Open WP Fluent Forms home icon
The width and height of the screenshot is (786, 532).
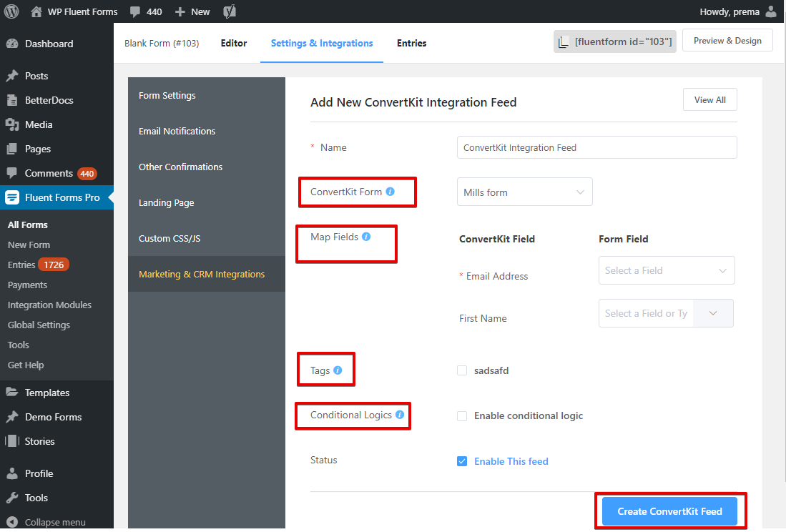(x=36, y=11)
